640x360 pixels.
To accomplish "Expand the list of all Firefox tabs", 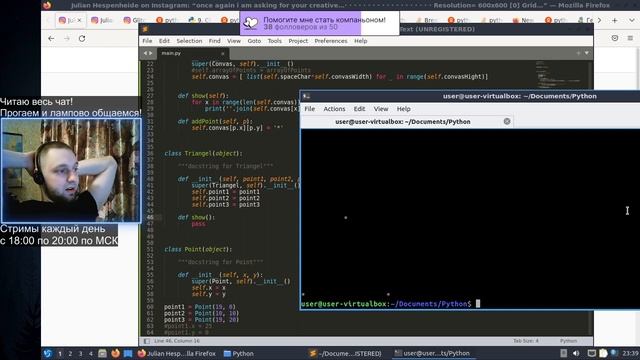I will 631,20.
